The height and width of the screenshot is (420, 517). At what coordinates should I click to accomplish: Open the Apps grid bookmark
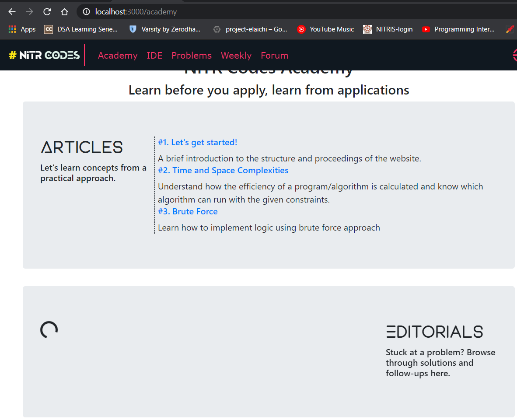pyautogui.click(x=22, y=29)
